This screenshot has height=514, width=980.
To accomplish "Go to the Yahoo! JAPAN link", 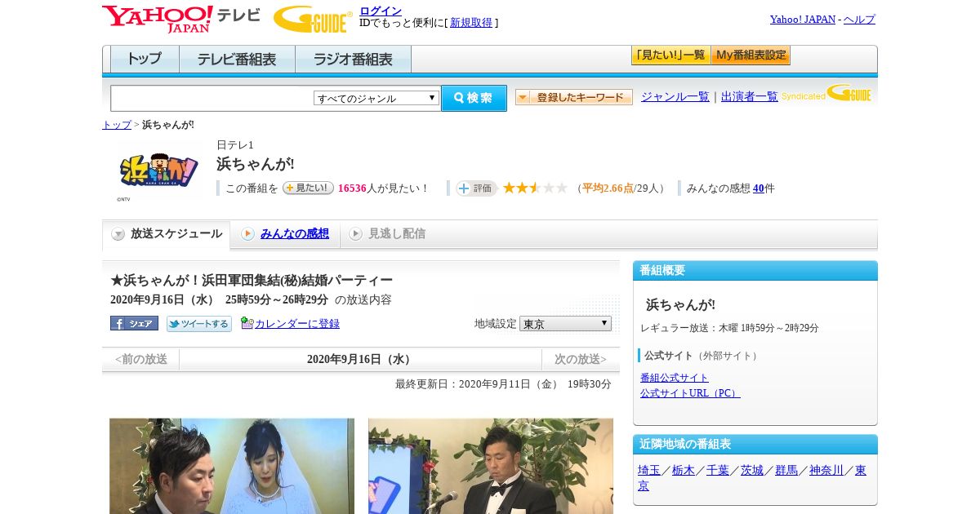I will [803, 19].
